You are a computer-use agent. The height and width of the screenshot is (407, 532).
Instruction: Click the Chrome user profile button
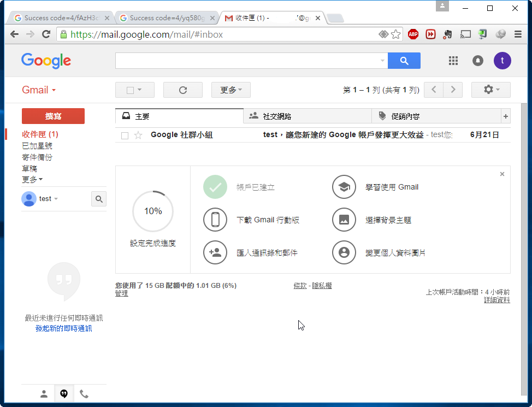(442, 6)
